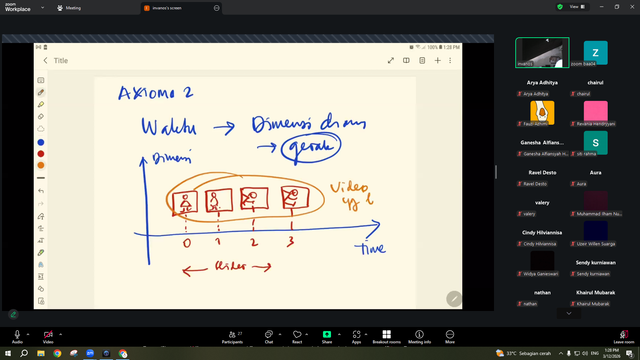The height and width of the screenshot is (360, 640).
Task: Expand chat options arrow next to Chat
Action: point(280,334)
